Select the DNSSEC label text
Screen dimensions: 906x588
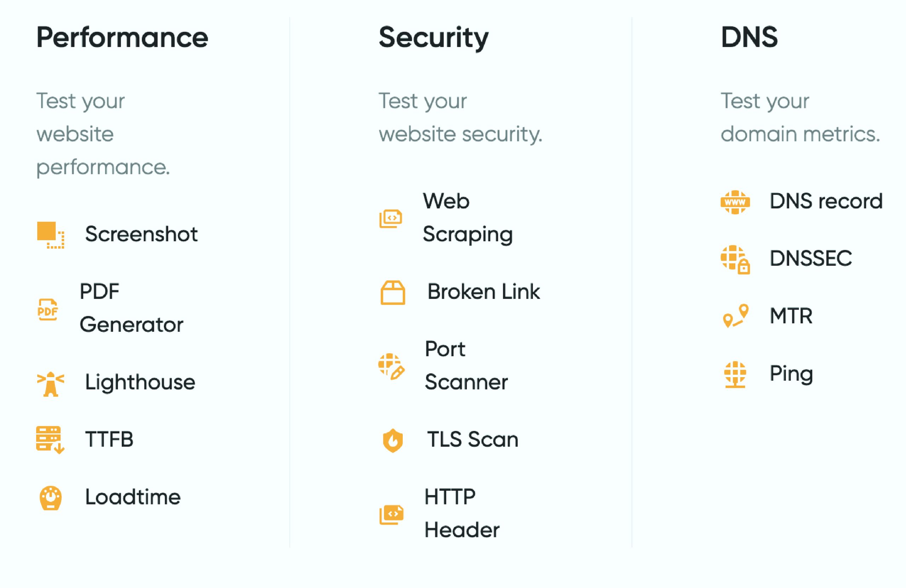pyautogui.click(x=810, y=259)
